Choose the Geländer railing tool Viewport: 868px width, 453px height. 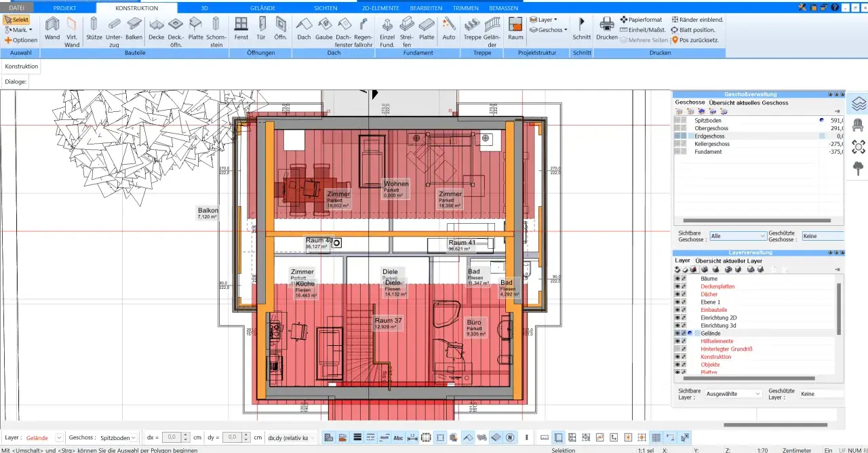[492, 31]
